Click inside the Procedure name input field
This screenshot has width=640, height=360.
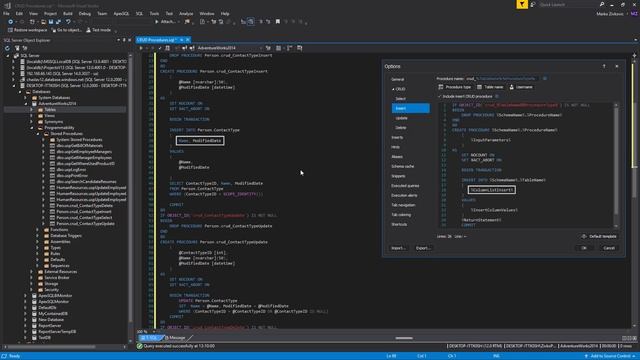pyautogui.click(x=502, y=78)
